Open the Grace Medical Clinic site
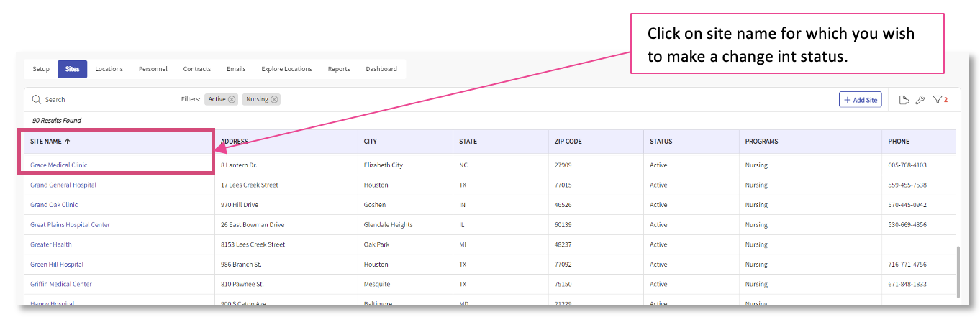 [58, 165]
